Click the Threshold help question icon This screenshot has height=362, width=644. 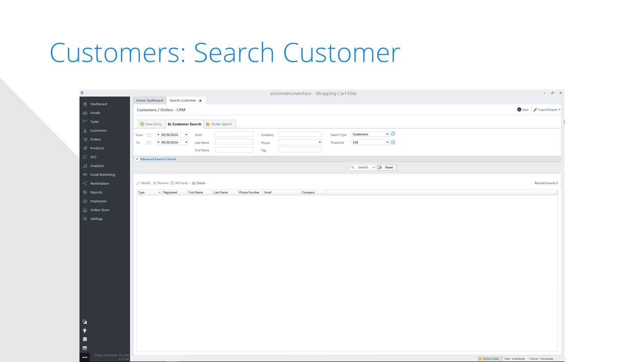click(x=393, y=142)
